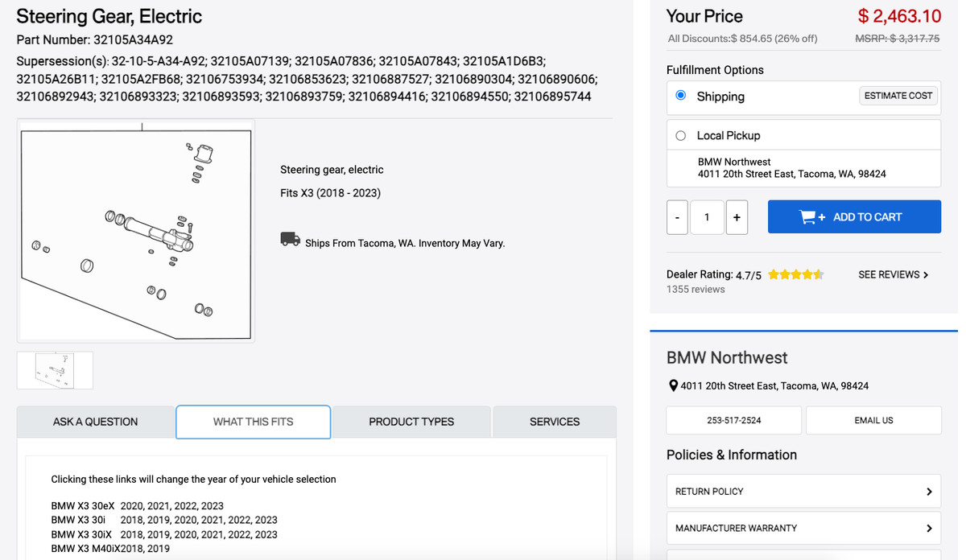The image size is (966, 560).
Task: Choose year 2023 for BMW X3 30eX
Action: 212,506
